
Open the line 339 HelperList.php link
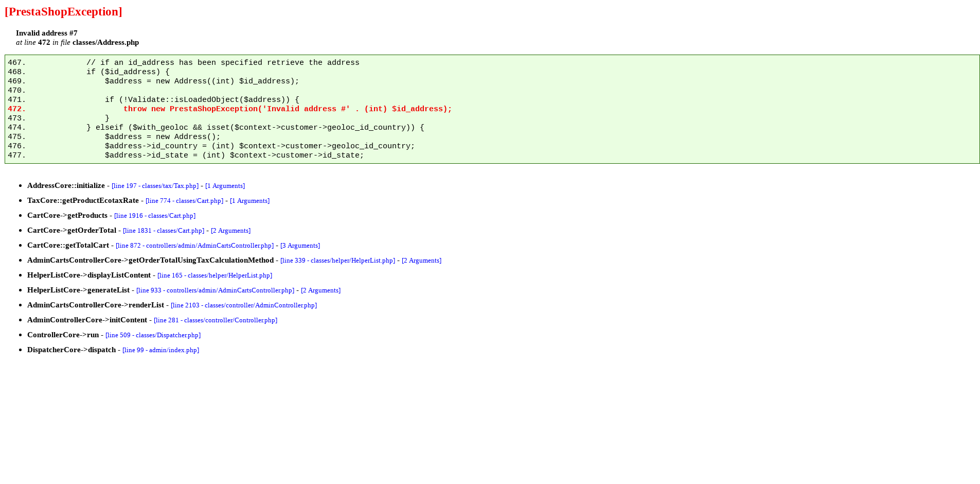(x=337, y=261)
